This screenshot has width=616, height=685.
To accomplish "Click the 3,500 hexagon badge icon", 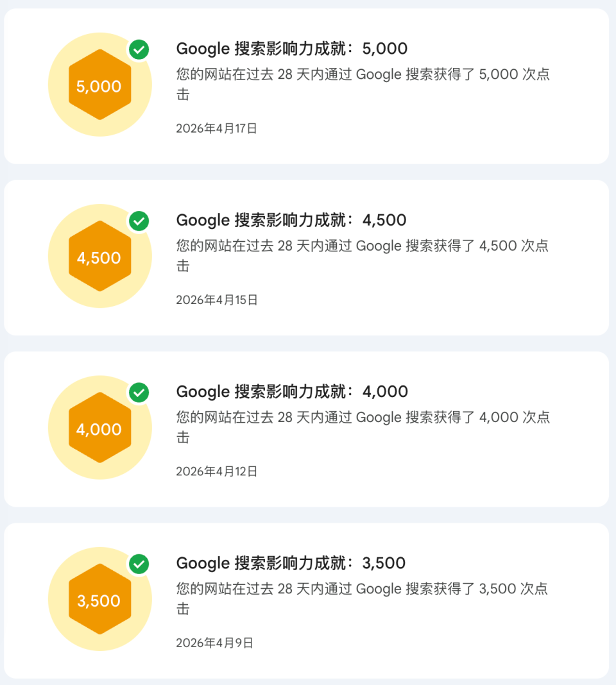I will tap(99, 599).
